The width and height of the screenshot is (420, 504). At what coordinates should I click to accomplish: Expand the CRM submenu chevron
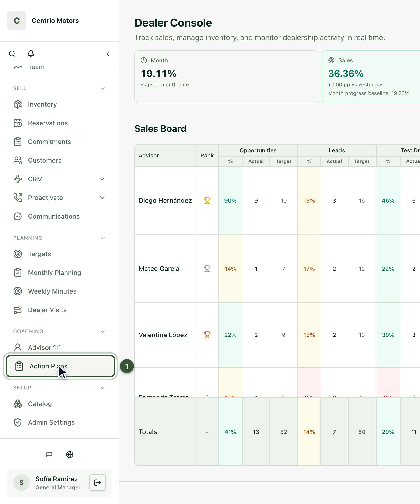tap(102, 179)
